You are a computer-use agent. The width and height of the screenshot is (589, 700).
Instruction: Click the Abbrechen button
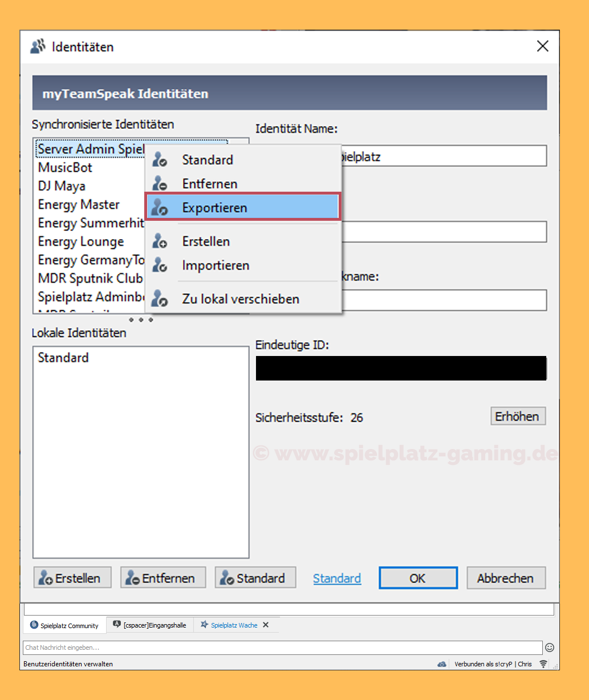click(505, 578)
